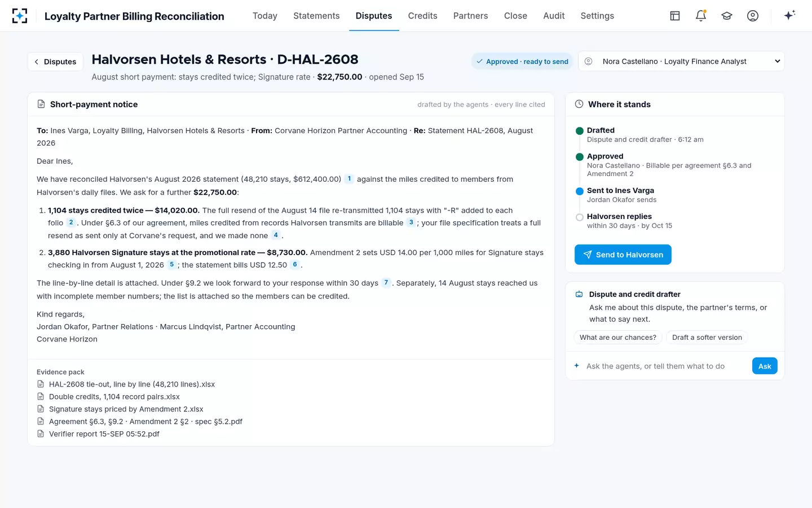Open "Verifier report 15-SEP 05:52.pdf"
812x508 pixels.
point(104,434)
